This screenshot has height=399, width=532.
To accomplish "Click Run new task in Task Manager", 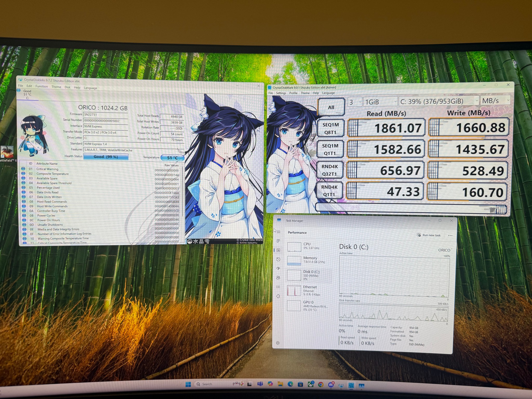I will coord(429,235).
